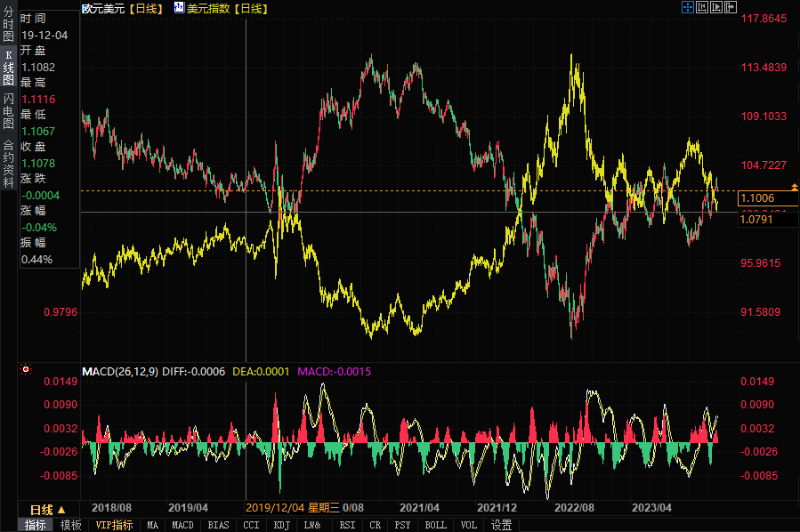Open 合约资料 side tab
The image size is (800, 532).
pos(8,164)
